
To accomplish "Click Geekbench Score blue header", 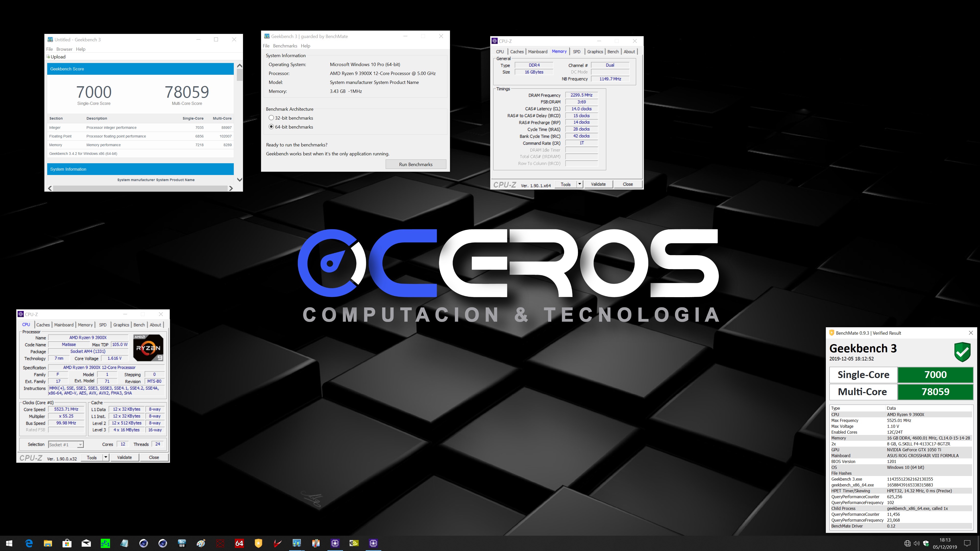I will tap(140, 69).
